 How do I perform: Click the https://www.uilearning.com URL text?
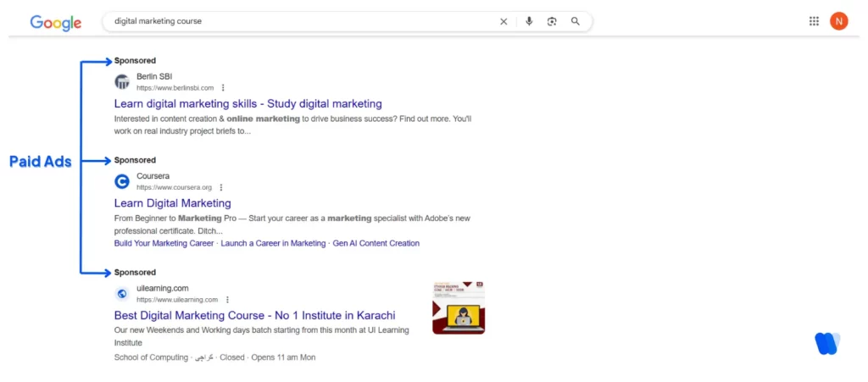click(x=177, y=300)
